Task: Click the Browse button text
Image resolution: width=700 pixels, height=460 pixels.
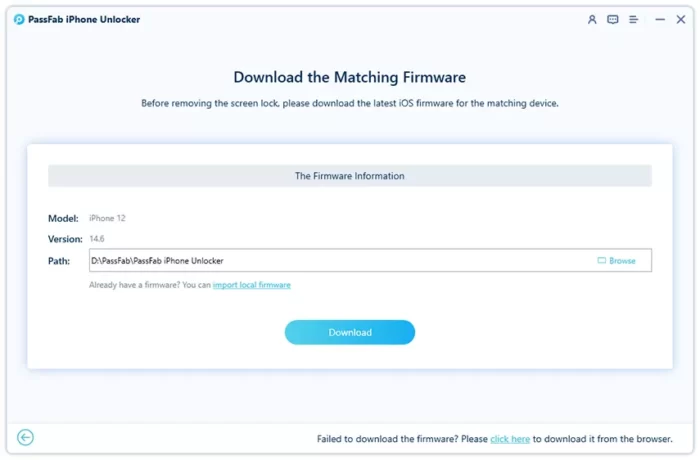Action: click(x=622, y=261)
